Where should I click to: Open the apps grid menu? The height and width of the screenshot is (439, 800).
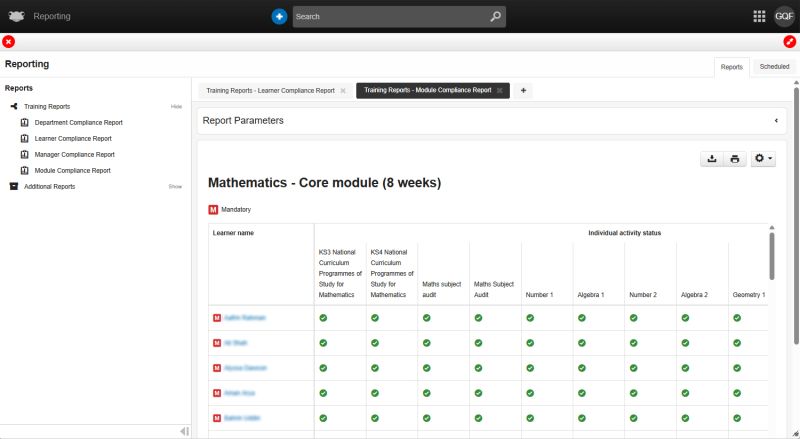tap(758, 16)
